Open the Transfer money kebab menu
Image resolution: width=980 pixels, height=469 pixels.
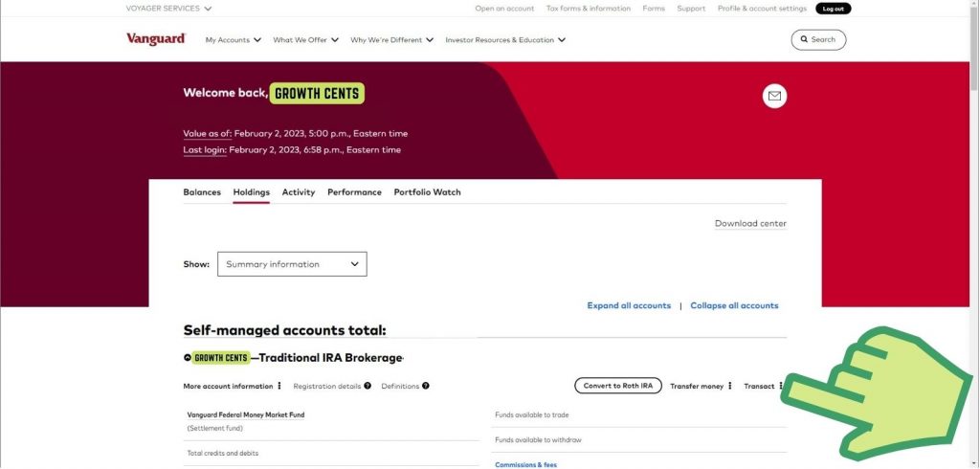(730, 386)
